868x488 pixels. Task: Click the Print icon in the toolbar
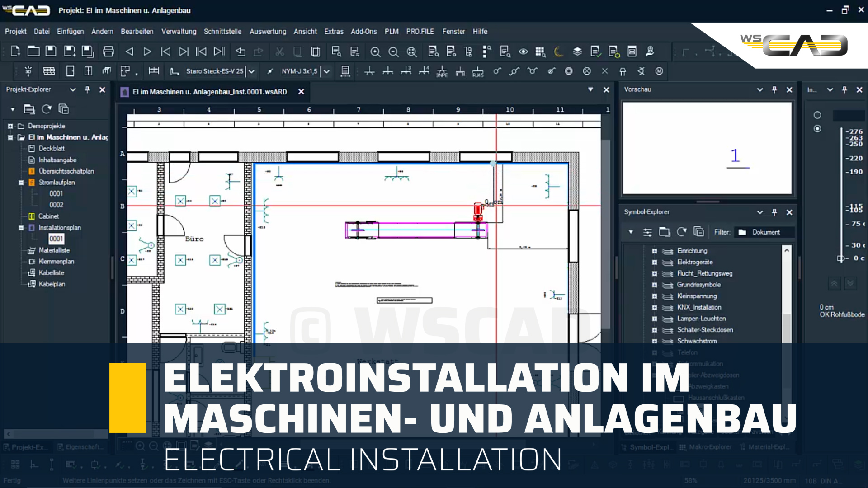108,52
